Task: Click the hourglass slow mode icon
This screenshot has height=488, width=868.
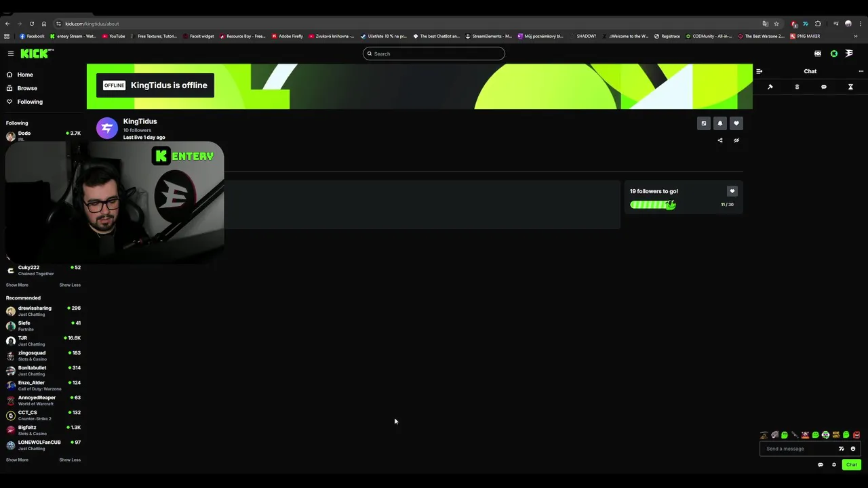Action: tap(850, 87)
